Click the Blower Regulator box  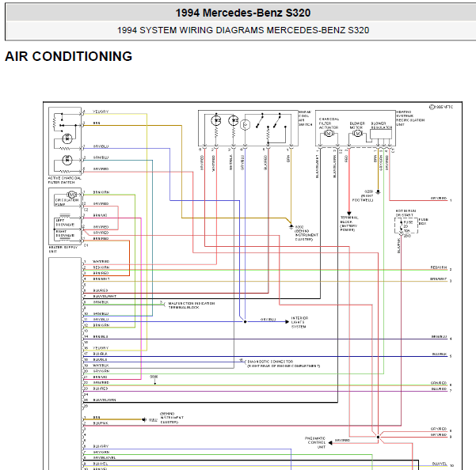tap(381, 134)
